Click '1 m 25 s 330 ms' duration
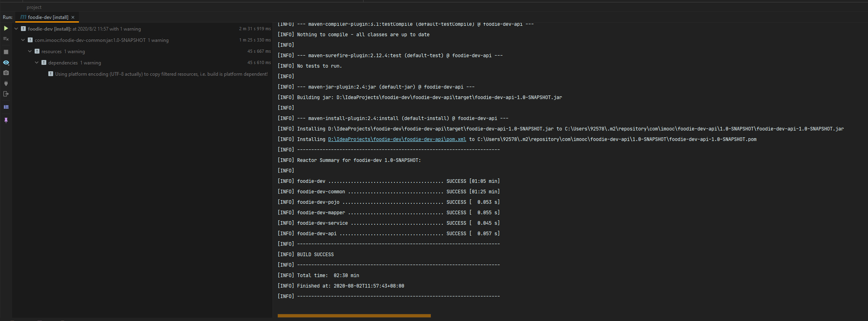 coord(255,40)
